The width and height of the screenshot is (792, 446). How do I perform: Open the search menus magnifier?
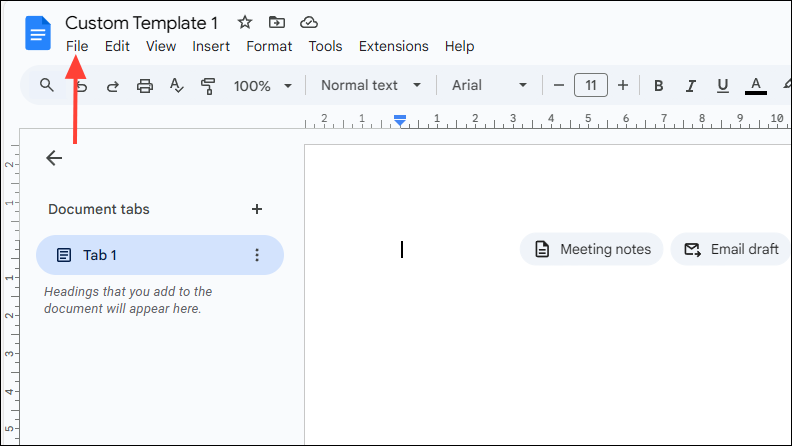tap(46, 85)
